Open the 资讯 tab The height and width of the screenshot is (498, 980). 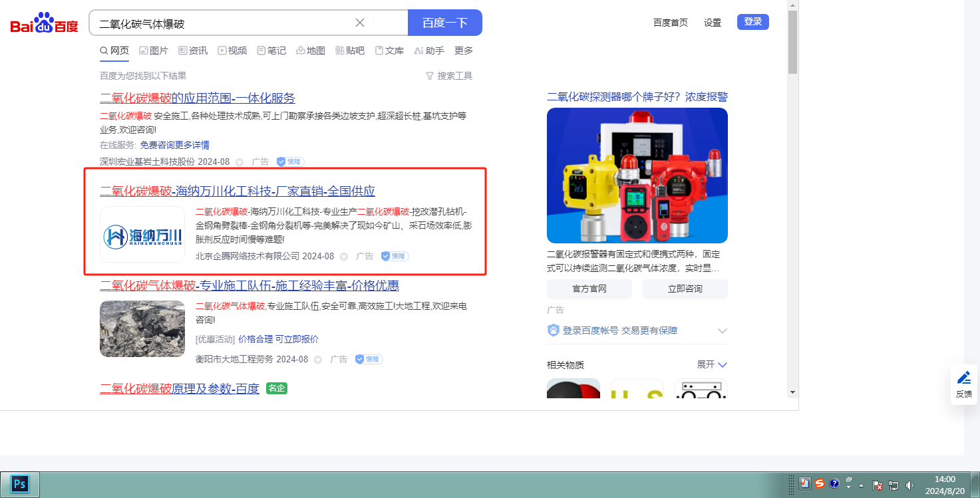click(193, 51)
